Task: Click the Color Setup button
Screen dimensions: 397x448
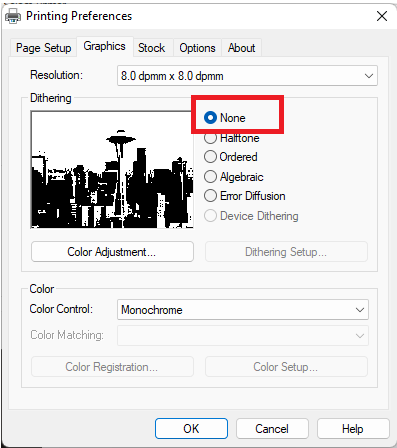Action: tap(286, 367)
